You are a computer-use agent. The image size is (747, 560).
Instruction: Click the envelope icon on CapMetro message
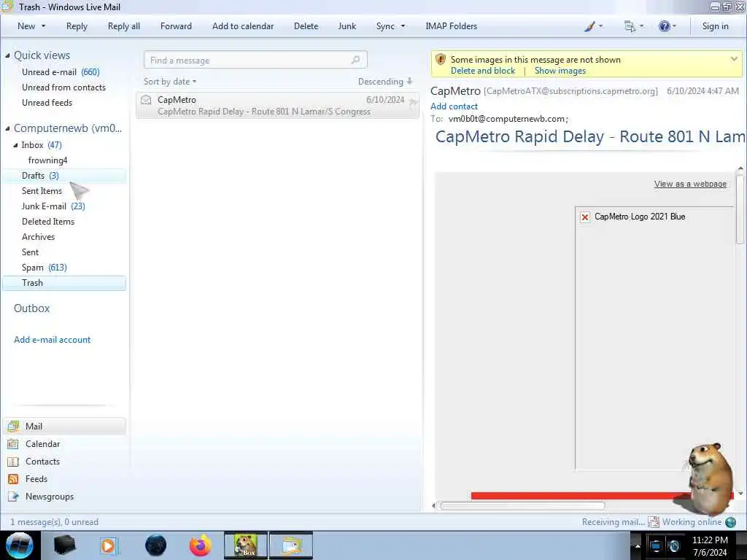pos(146,99)
